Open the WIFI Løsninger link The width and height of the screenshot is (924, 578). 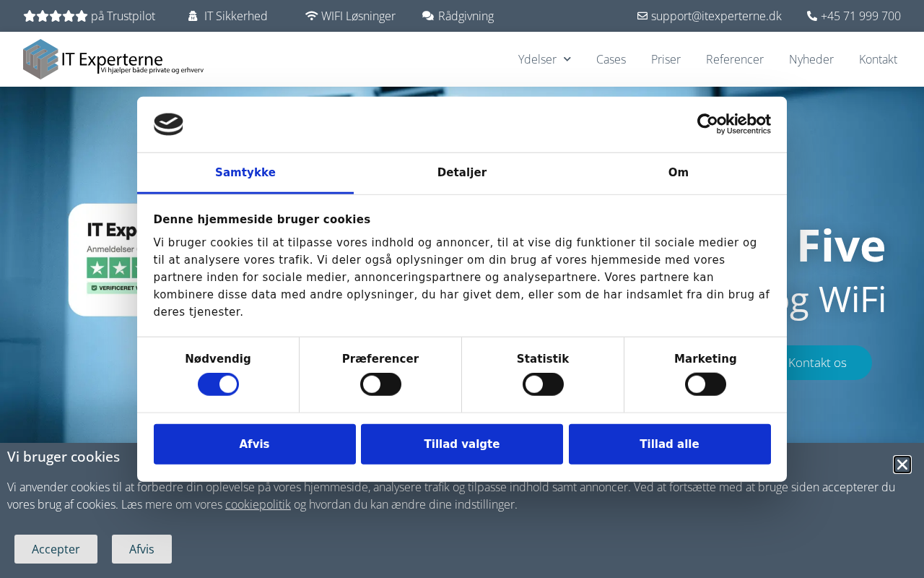358,16
